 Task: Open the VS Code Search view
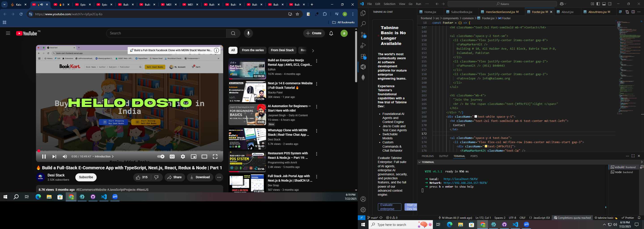pyautogui.click(x=363, y=24)
